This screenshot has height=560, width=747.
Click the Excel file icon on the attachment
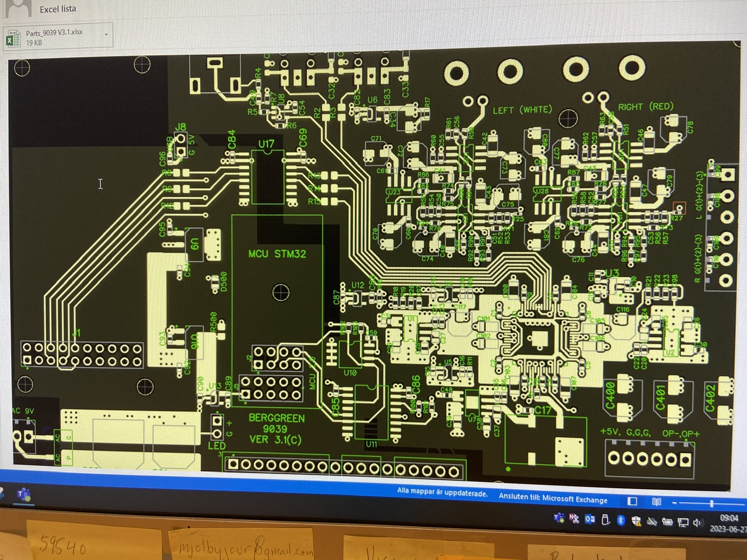pos(13,38)
